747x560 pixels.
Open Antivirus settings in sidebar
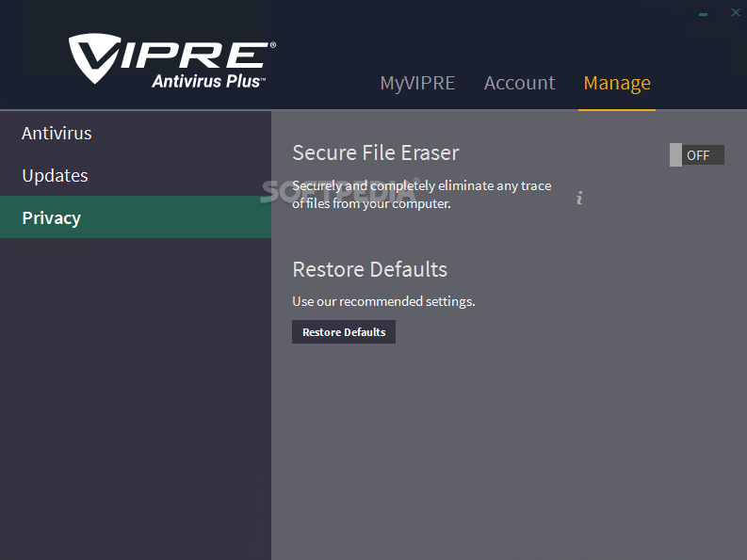coord(136,134)
